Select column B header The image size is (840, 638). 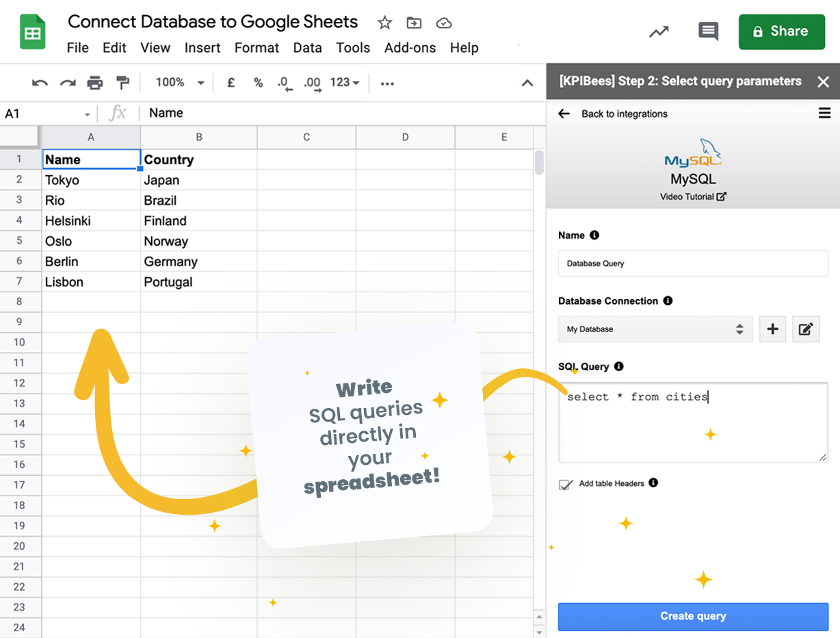[x=199, y=137]
